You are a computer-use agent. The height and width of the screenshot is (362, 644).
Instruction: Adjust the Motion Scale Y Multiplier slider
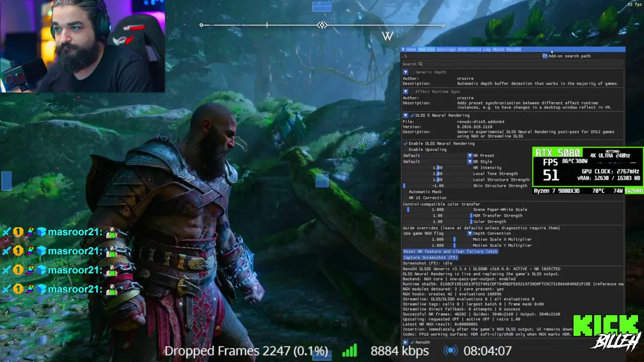tap(437, 245)
